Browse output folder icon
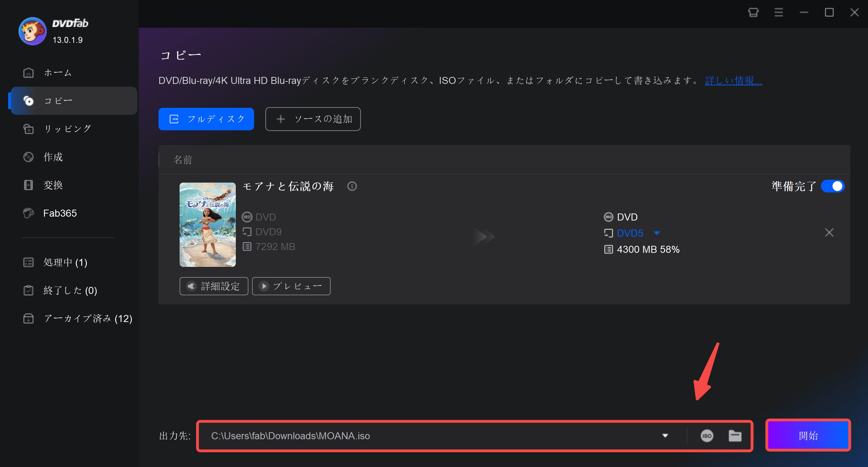 (x=735, y=436)
